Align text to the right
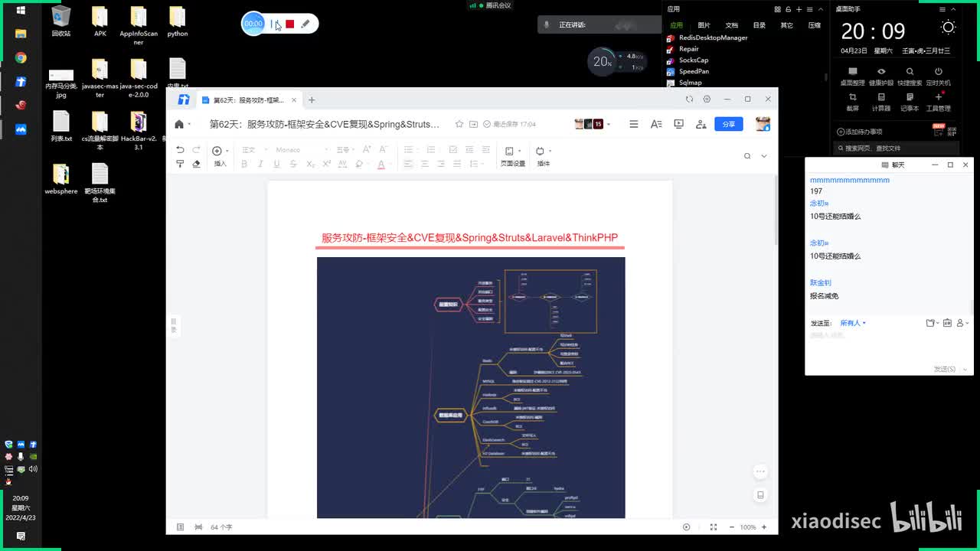Screen dimensions: 980x551 441,164
